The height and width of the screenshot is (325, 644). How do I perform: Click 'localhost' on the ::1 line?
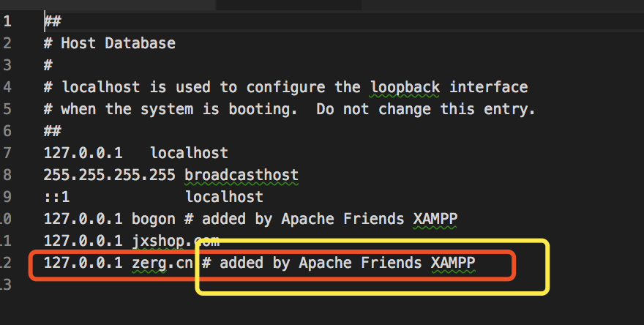224,197
